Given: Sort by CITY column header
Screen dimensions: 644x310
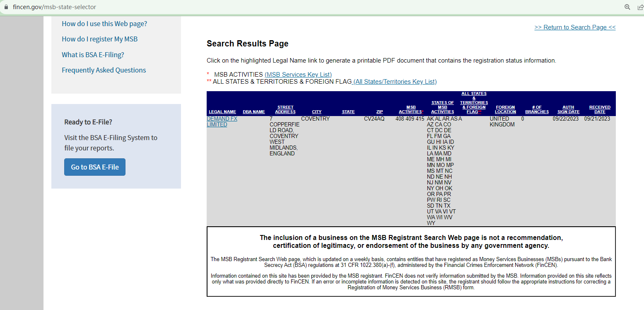Looking at the screenshot, I should (317, 112).
